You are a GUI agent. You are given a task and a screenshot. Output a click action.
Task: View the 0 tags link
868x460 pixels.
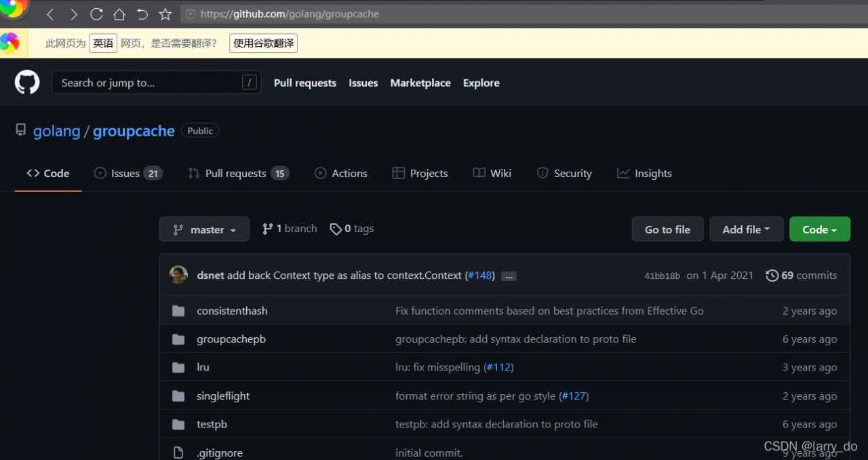(x=352, y=229)
